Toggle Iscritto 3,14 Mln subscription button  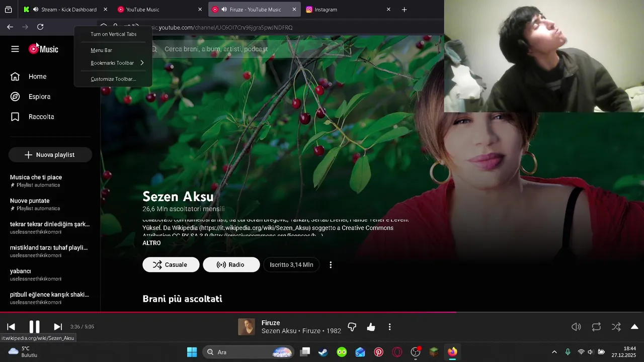[x=291, y=264]
